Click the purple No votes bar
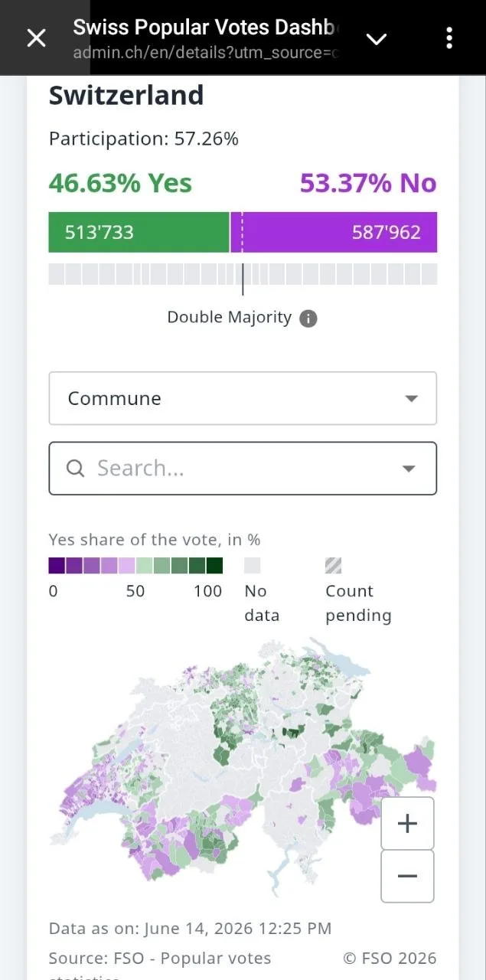This screenshot has width=486, height=980. 334,232
